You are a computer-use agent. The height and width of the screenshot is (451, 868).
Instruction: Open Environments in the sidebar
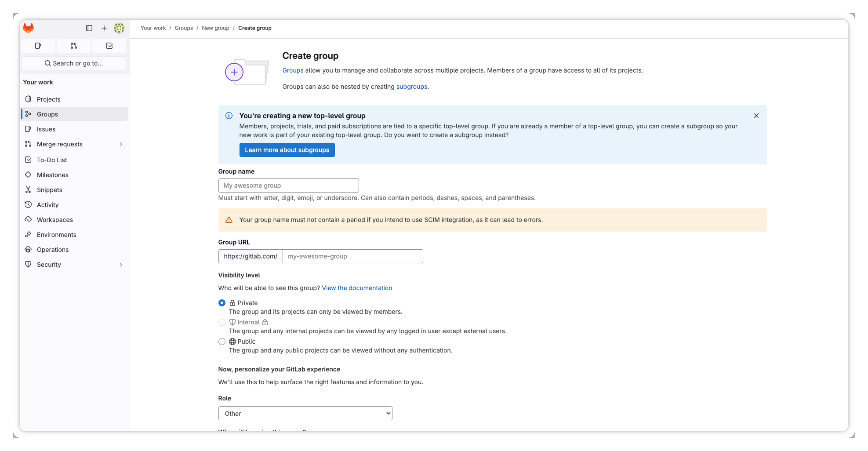pyautogui.click(x=75, y=235)
